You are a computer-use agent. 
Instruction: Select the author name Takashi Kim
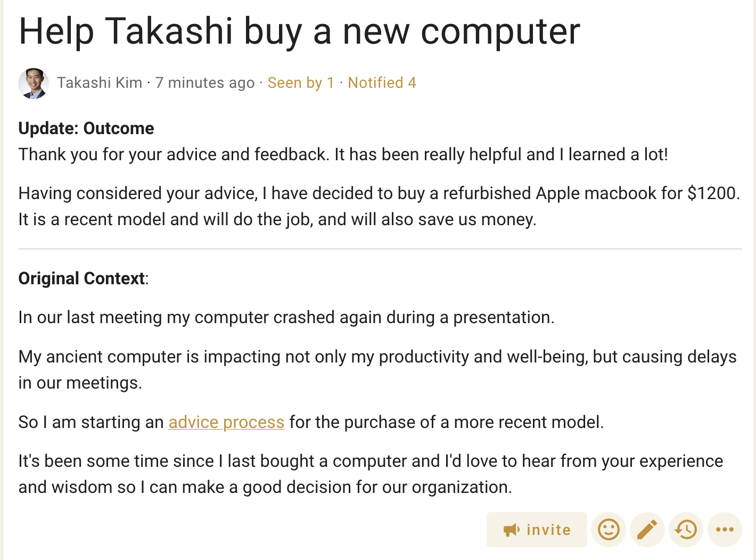pos(100,83)
